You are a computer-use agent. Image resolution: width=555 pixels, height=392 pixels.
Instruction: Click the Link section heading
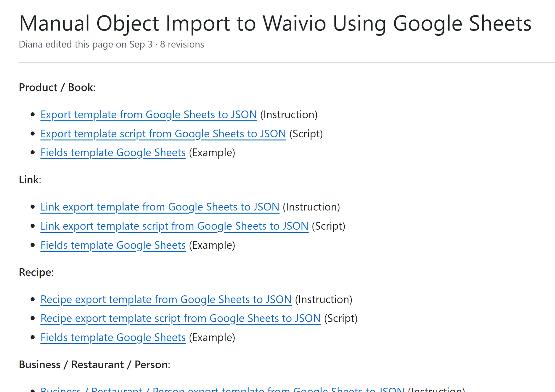(x=30, y=180)
